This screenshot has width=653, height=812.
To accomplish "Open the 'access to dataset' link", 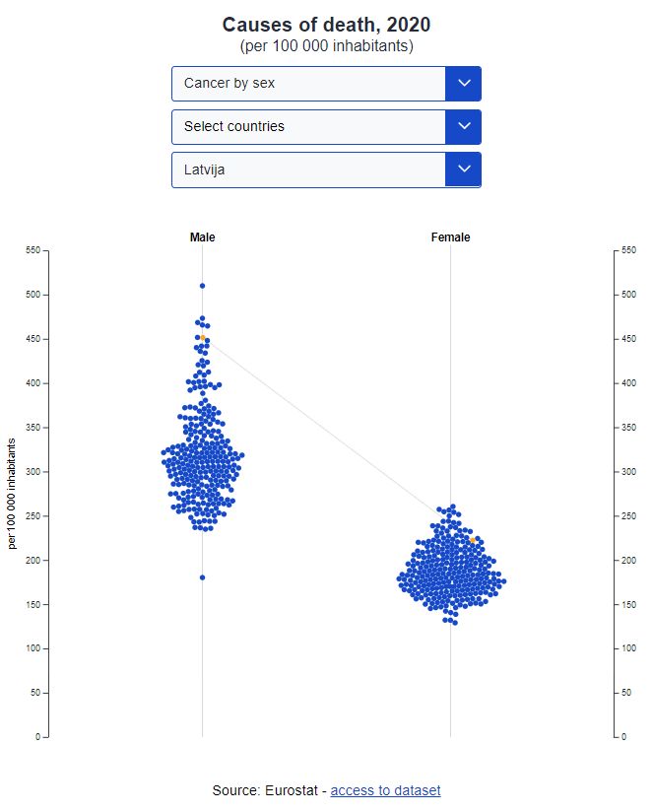I will tap(385, 790).
